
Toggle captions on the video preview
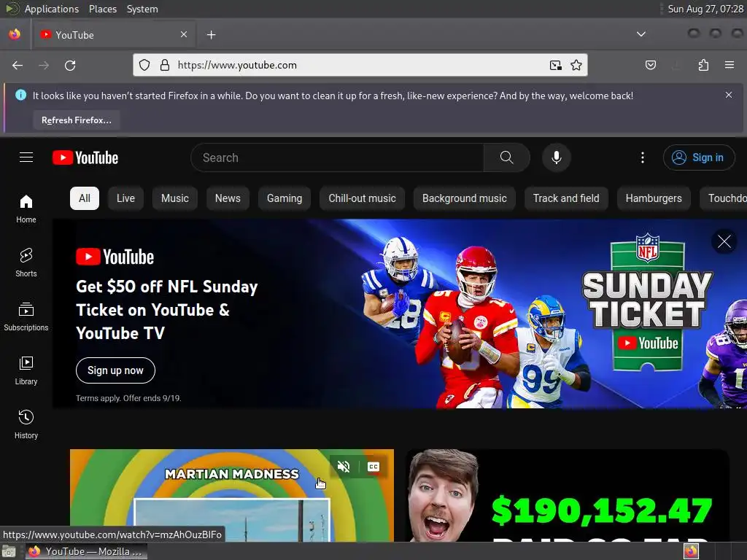point(373,467)
